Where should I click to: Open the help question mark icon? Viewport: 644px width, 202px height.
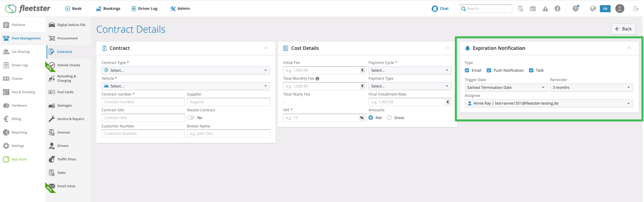click(576, 9)
